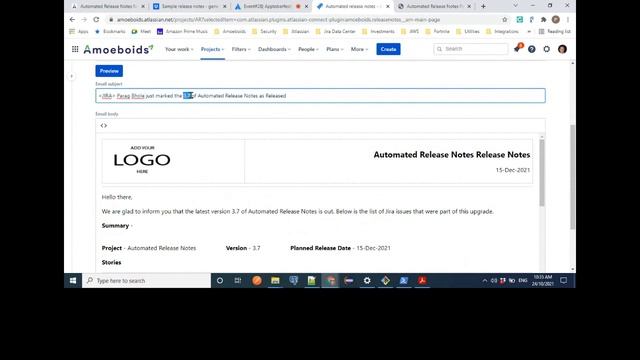Click the Amoeboids logo

click(x=118, y=49)
